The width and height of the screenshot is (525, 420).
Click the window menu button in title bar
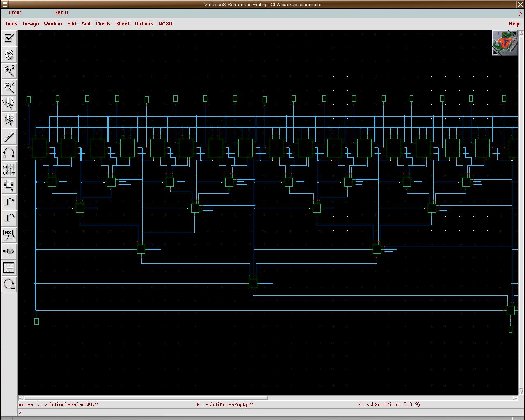pyautogui.click(x=5, y=5)
